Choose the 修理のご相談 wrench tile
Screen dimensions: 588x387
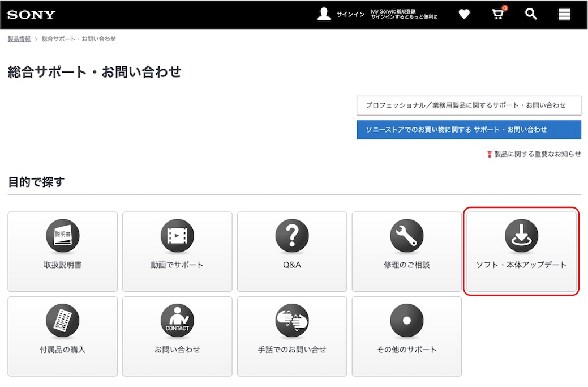(406, 252)
